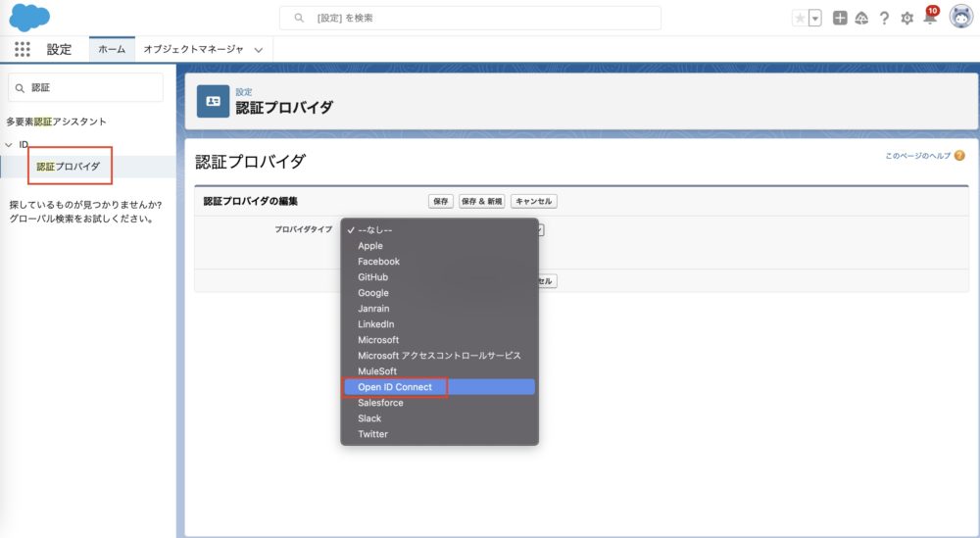Click the Trailhead guidance icon

tap(861, 18)
